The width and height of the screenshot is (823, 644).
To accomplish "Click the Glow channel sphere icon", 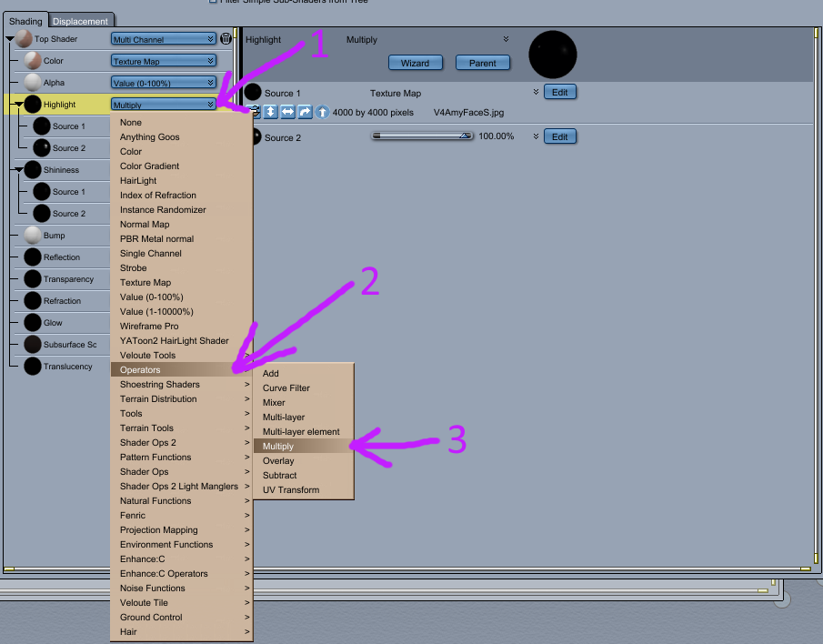I will pos(33,322).
